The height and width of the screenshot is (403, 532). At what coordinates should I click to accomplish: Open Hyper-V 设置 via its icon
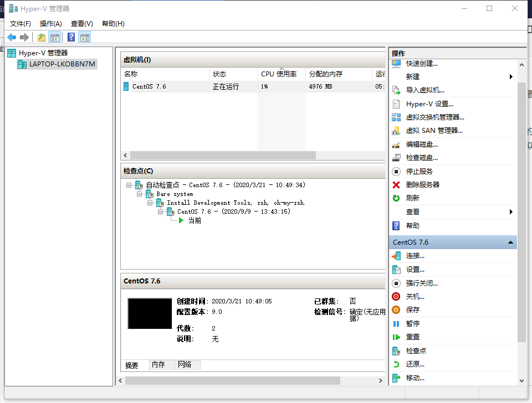point(396,104)
